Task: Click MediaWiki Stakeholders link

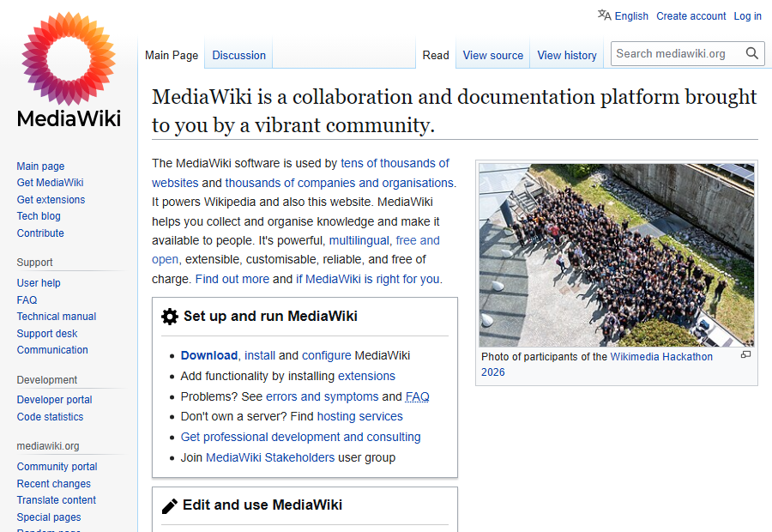Action: pyautogui.click(x=270, y=457)
